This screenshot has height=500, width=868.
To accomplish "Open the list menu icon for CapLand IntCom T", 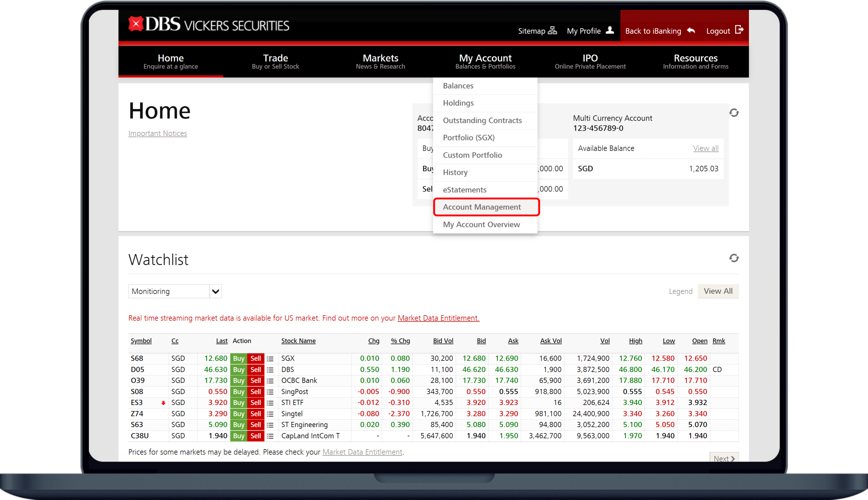I will [x=270, y=436].
